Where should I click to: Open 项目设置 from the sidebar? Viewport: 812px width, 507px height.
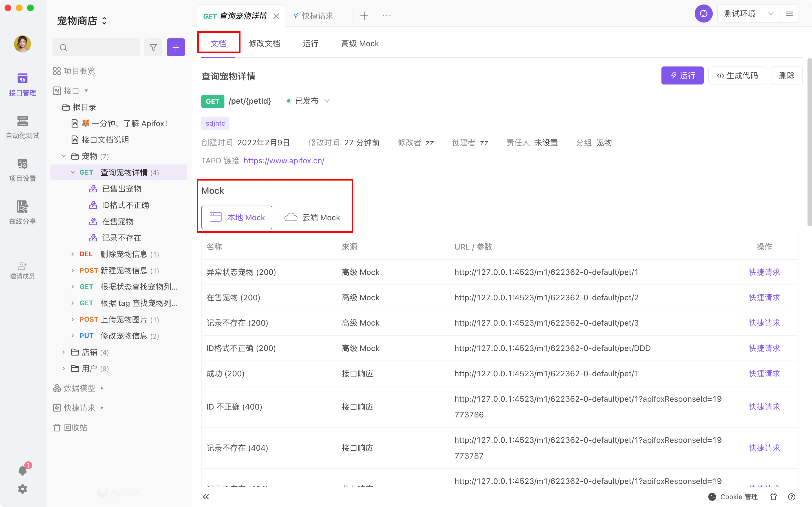pos(22,169)
